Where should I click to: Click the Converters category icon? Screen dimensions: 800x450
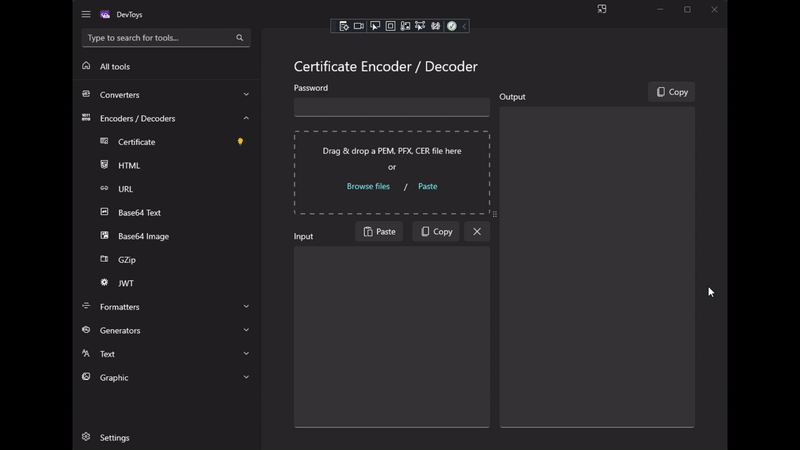pos(86,94)
